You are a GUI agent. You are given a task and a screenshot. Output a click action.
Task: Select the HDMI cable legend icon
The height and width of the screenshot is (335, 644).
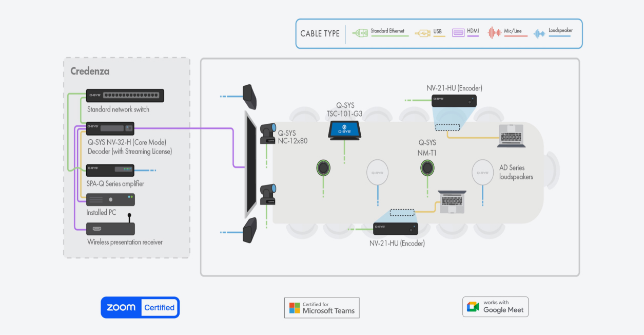click(x=458, y=33)
